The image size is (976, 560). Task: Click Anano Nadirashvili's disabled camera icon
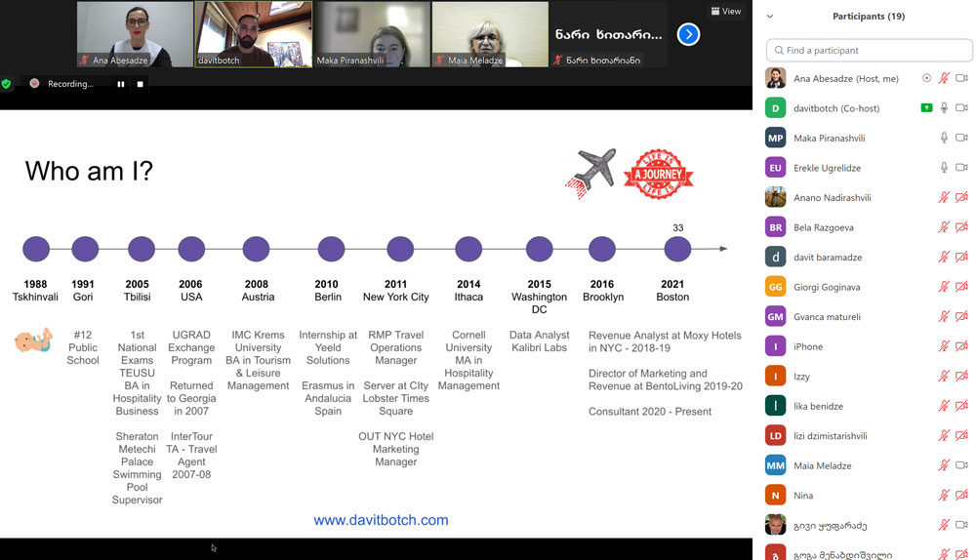pyautogui.click(x=961, y=198)
